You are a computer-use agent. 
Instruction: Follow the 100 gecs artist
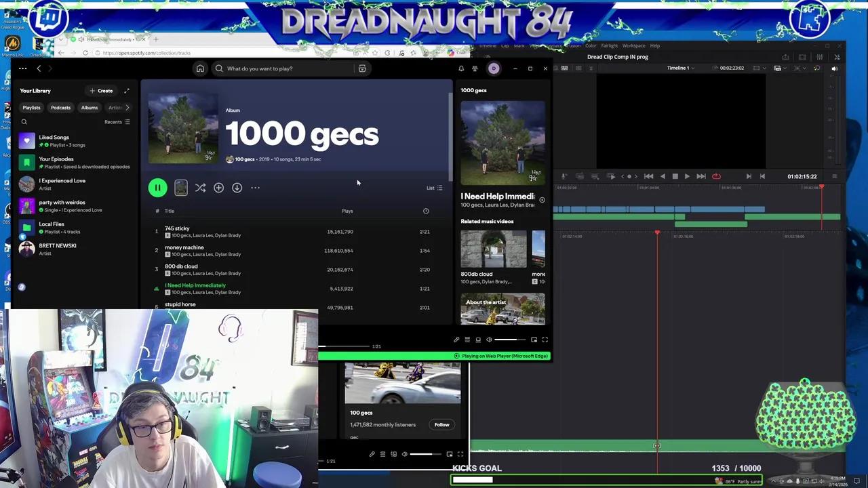click(x=441, y=425)
